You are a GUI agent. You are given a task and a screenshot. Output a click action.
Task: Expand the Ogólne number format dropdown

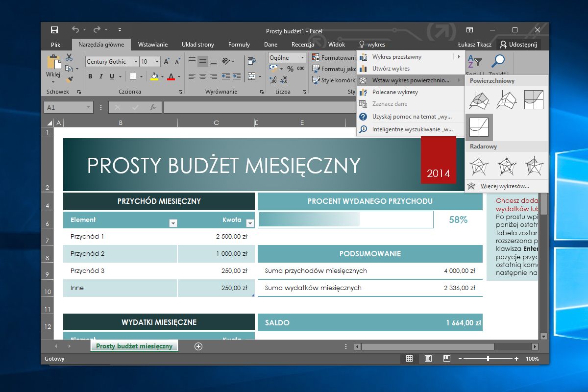coord(302,58)
